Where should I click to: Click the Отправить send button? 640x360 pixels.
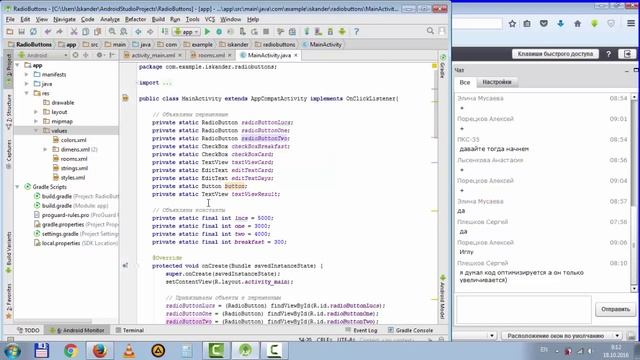(x=615, y=309)
